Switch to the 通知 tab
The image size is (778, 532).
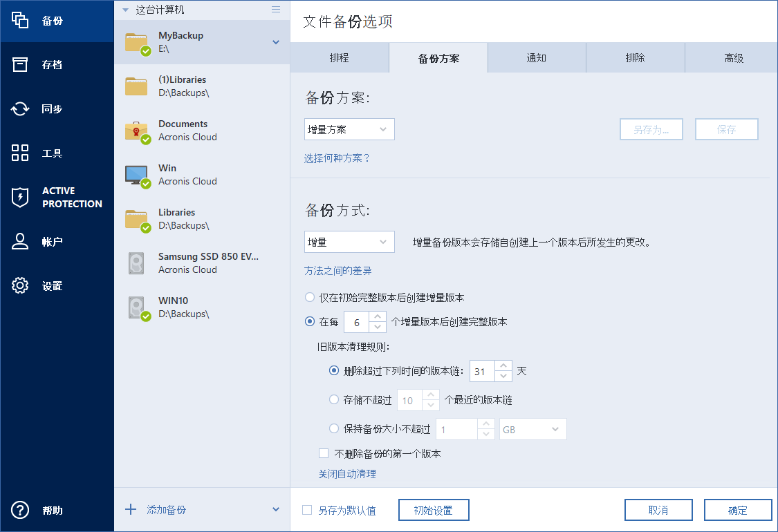537,58
